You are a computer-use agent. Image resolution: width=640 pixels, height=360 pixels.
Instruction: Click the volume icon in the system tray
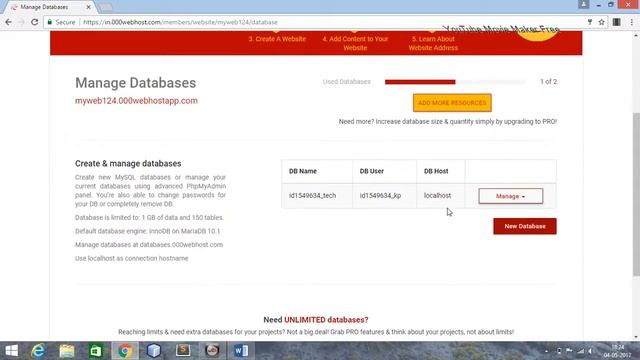(x=590, y=351)
